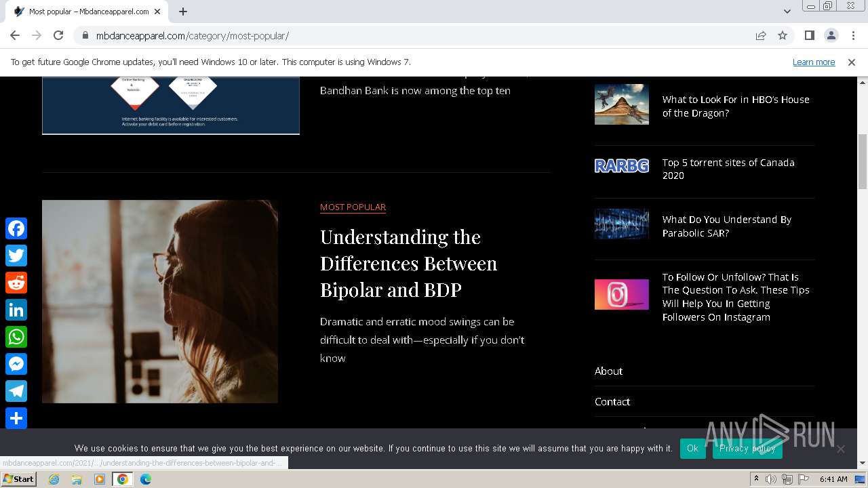Open the blue plus share icon
868x488 pixels.
click(16, 418)
